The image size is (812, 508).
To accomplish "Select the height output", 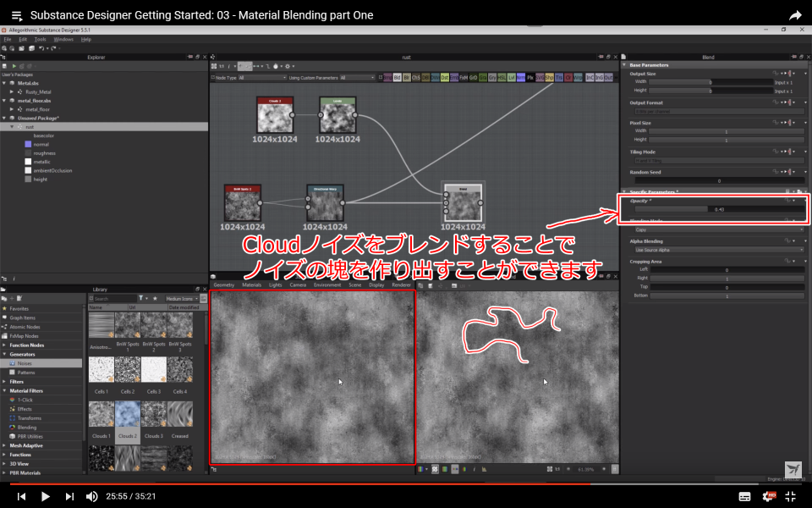I will (40, 179).
